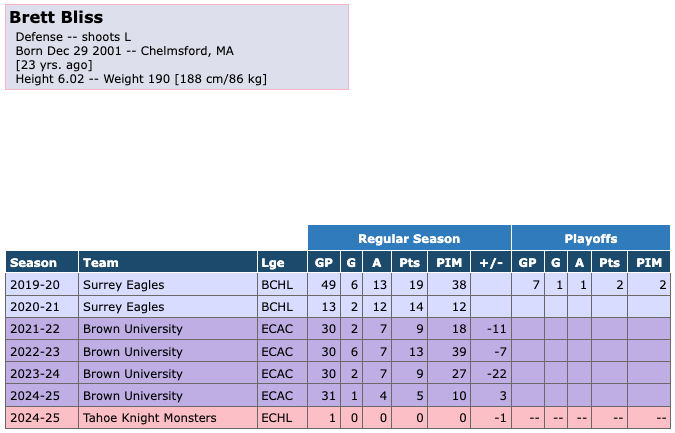The width and height of the screenshot is (675, 433).
Task: Click Brown University in the 2024-25 row
Action: point(132,395)
